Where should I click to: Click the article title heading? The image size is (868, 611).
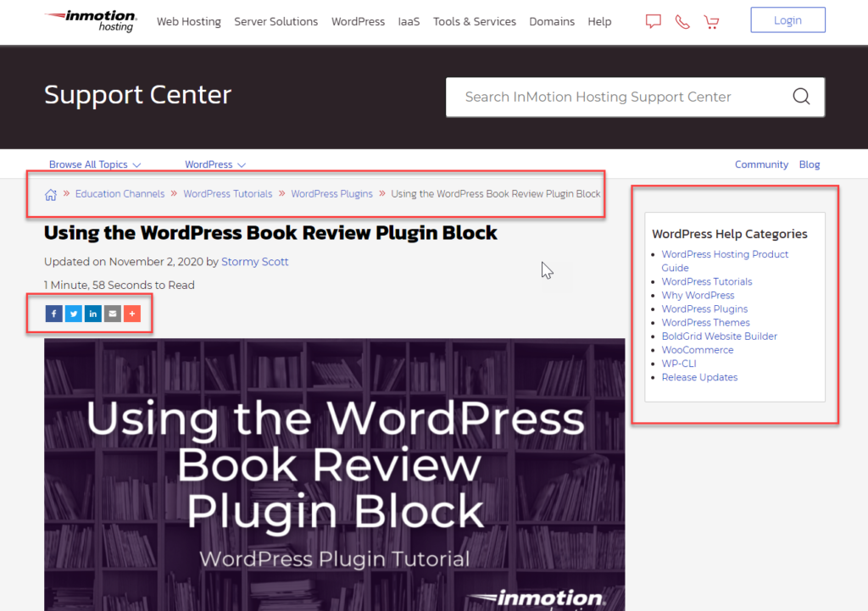(x=270, y=233)
